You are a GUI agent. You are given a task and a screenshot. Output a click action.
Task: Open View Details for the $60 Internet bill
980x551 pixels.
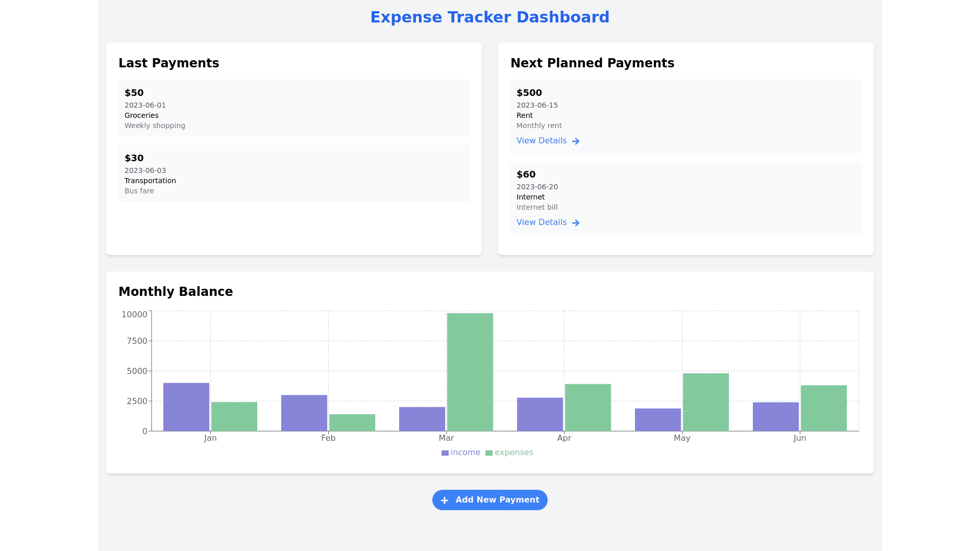pos(542,222)
